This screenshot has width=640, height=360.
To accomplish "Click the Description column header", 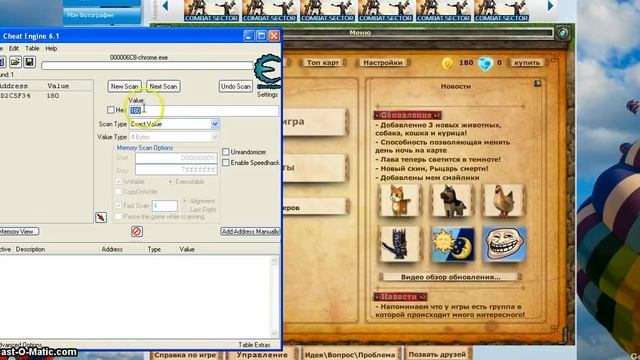I will click(30, 249).
